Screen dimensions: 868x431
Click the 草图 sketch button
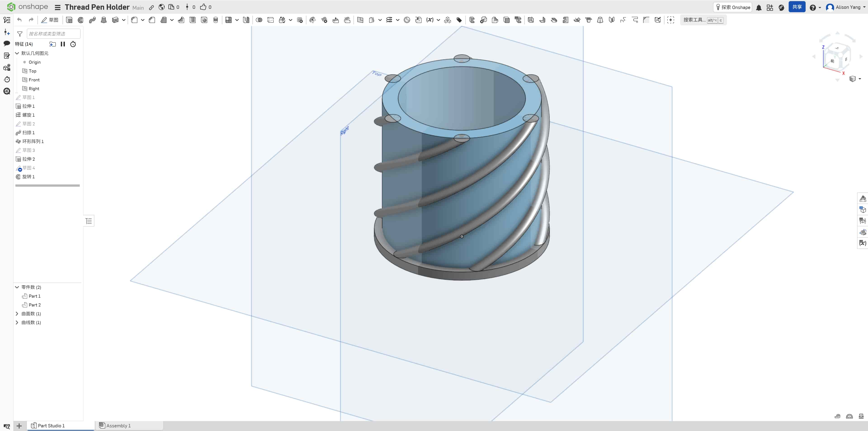[50, 20]
